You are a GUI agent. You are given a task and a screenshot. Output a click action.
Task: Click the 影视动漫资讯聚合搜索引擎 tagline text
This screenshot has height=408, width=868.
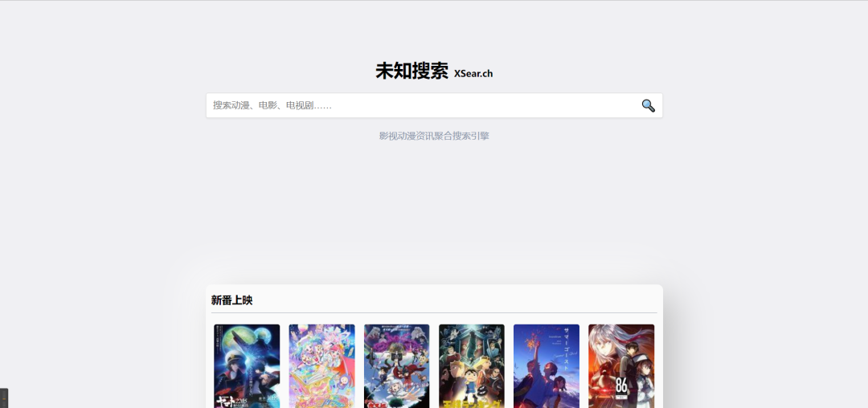point(434,136)
